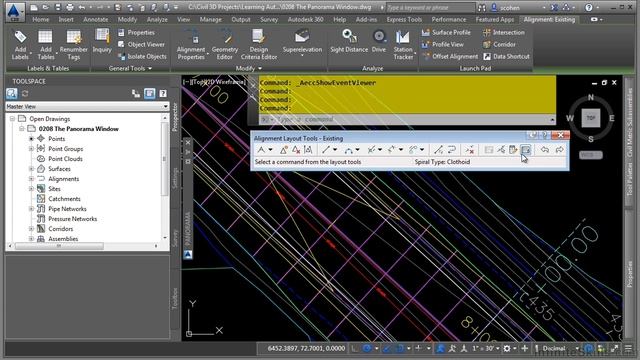640x360 pixels.
Task: Open the Toolspace help icon
Action: click(x=163, y=94)
